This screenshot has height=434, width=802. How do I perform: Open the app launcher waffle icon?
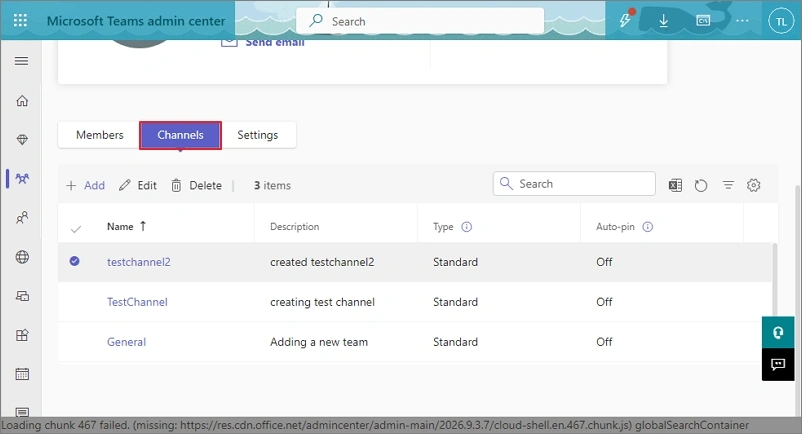tap(20, 20)
